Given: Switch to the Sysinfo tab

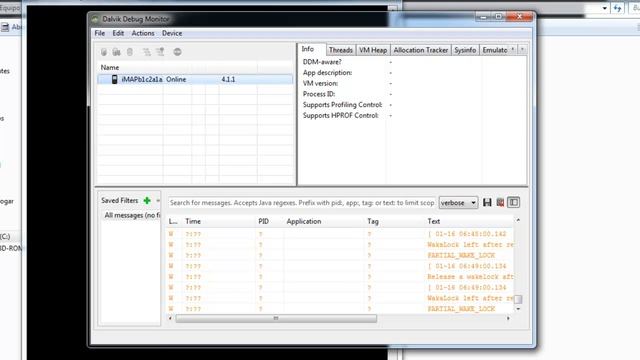Looking at the screenshot, I should [465, 50].
